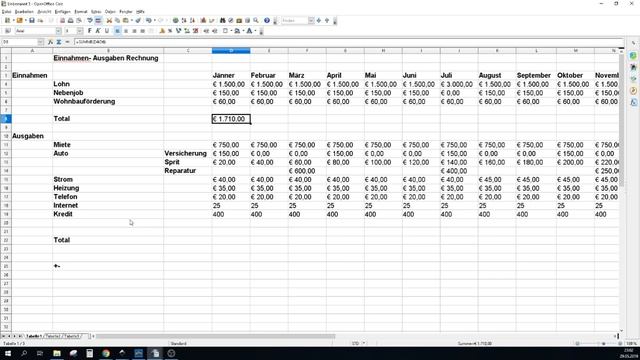Screen dimensions: 640x360
Task: Toggle bold formatting
Action: coord(89,31)
